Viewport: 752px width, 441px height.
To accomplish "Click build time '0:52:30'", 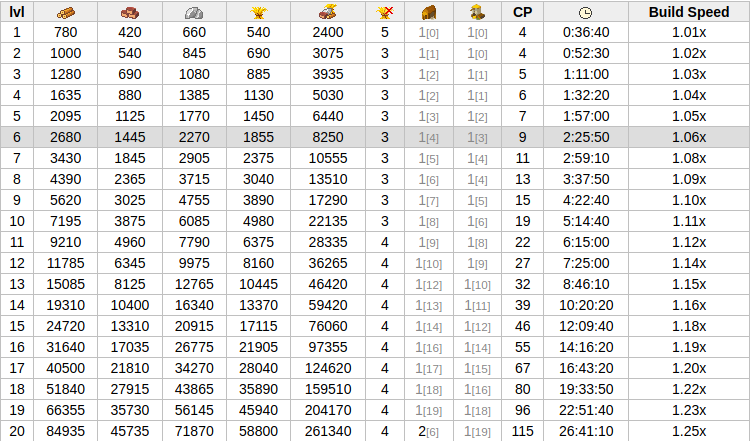I will point(586,53).
